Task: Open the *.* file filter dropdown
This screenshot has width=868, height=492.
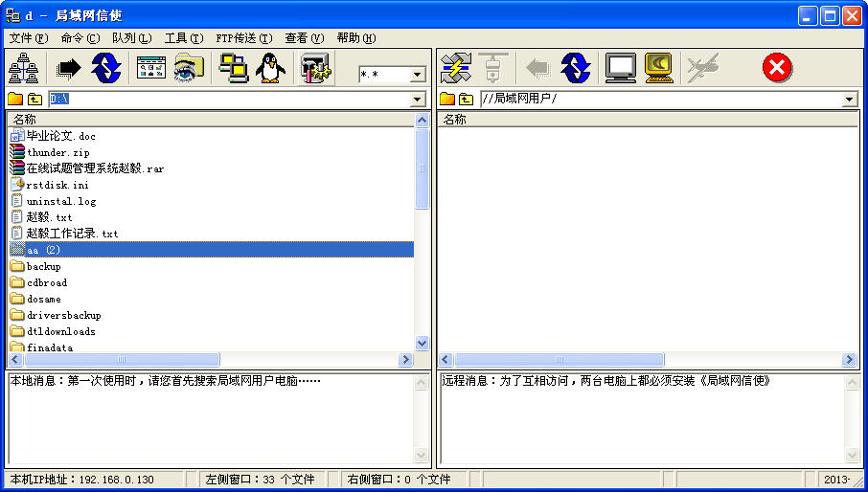Action: [418, 75]
